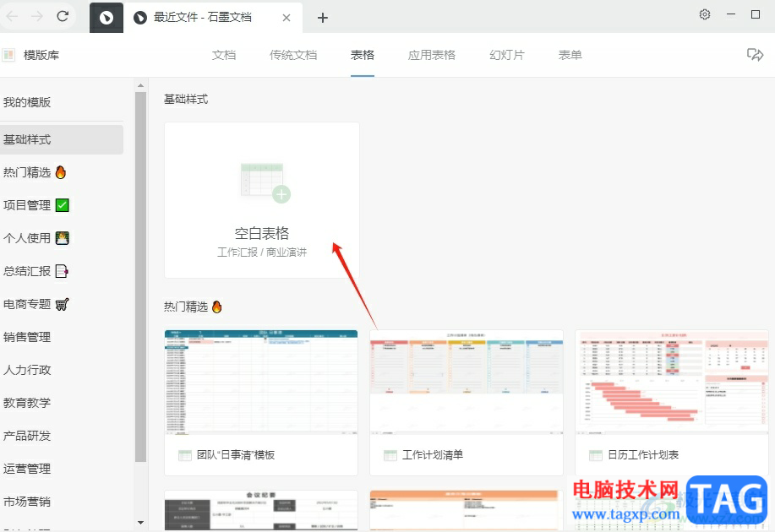Open the 工作计划清单 template thumbnail

pos(467,382)
